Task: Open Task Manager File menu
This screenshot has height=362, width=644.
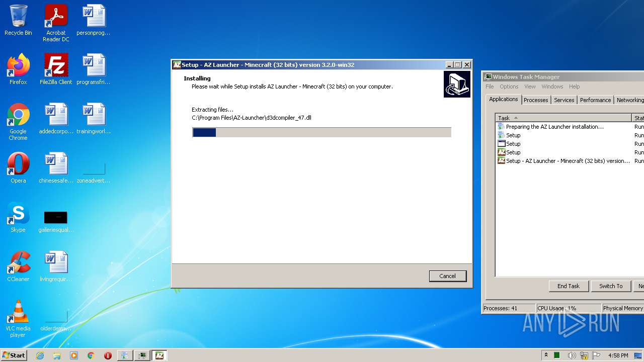Action: (x=490, y=86)
